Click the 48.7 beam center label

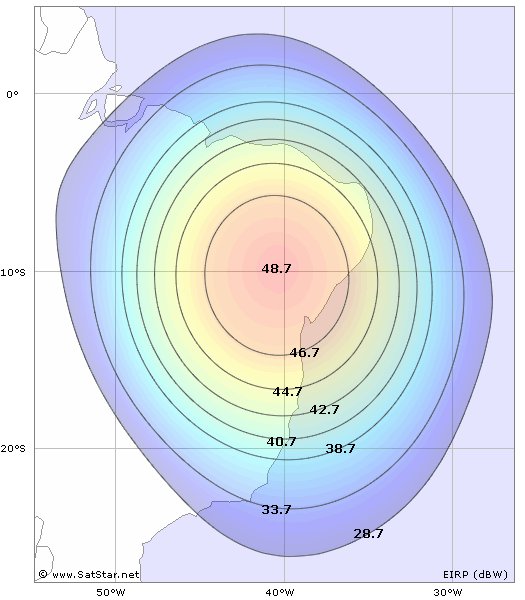[x=277, y=269]
